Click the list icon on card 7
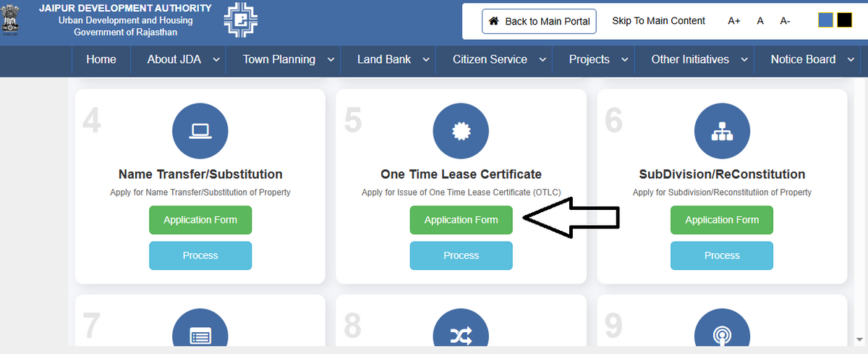The height and width of the screenshot is (364, 868). click(200, 336)
